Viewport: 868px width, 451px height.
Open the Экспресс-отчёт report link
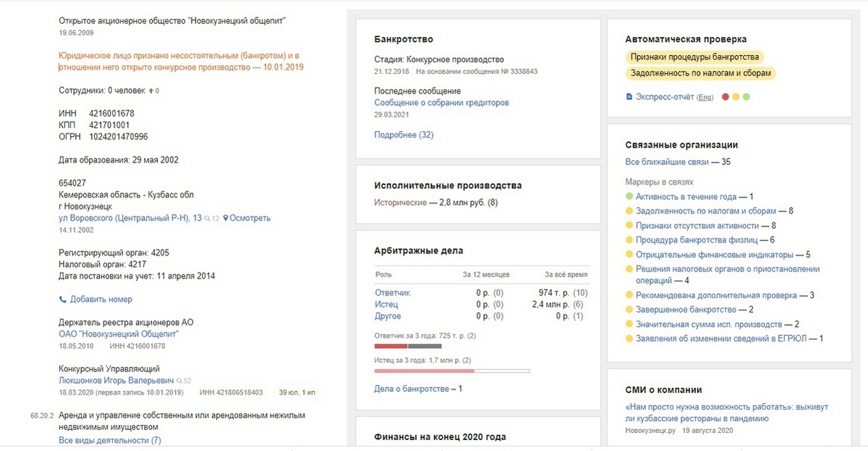(665, 96)
